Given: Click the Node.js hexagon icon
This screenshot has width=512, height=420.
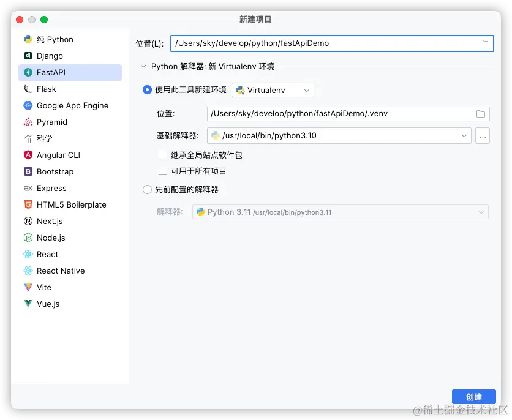Looking at the screenshot, I should coord(28,238).
